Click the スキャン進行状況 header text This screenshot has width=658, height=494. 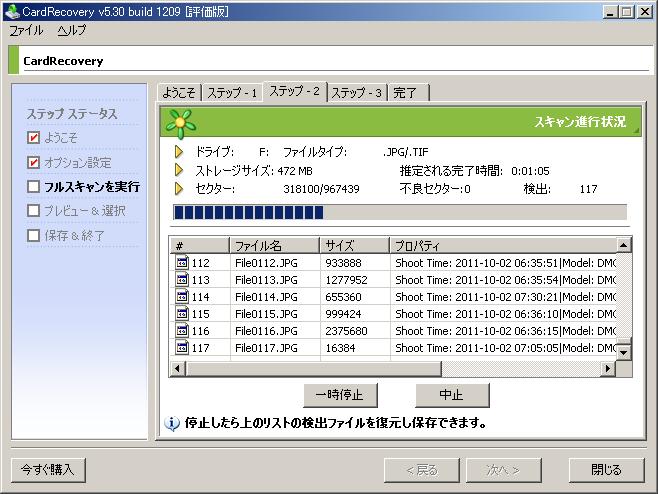[x=580, y=122]
